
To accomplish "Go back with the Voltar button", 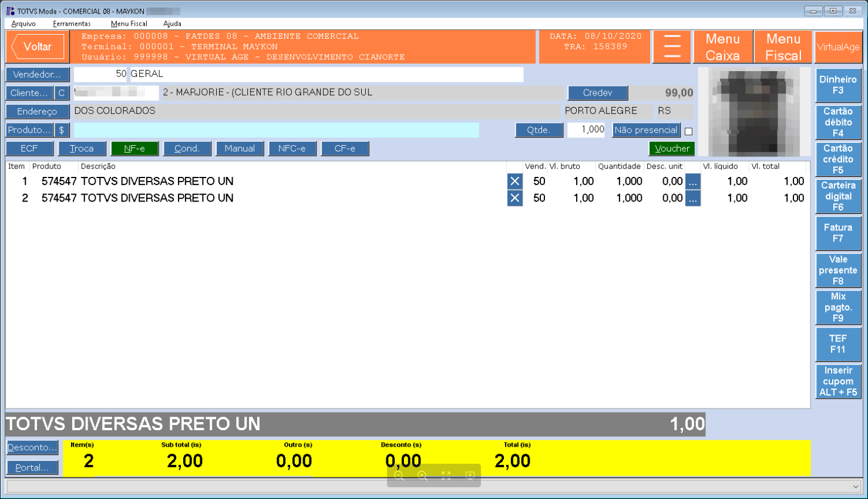I will [x=38, y=47].
